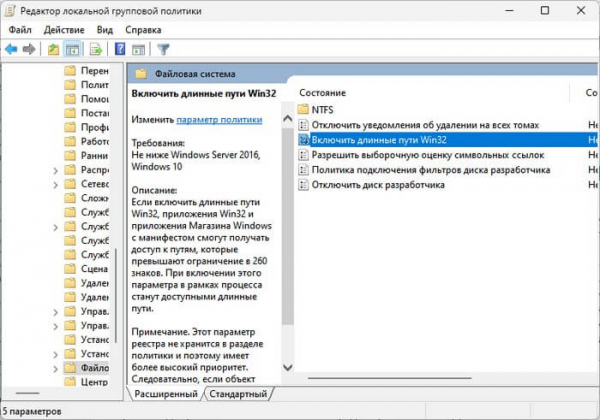
Task: Open the Вид menu
Action: 104,30
